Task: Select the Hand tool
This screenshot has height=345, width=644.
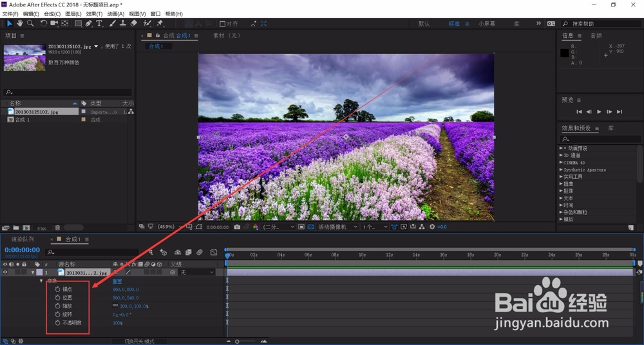Action: (x=20, y=23)
